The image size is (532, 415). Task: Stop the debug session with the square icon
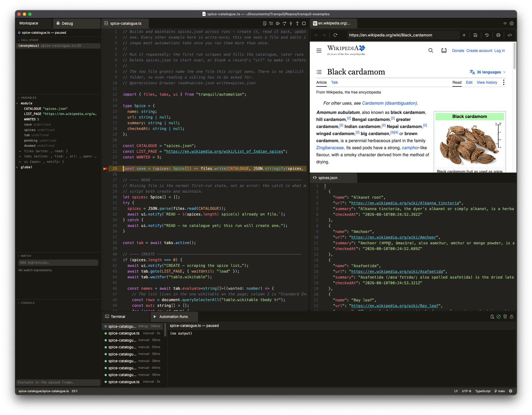[x=304, y=23]
